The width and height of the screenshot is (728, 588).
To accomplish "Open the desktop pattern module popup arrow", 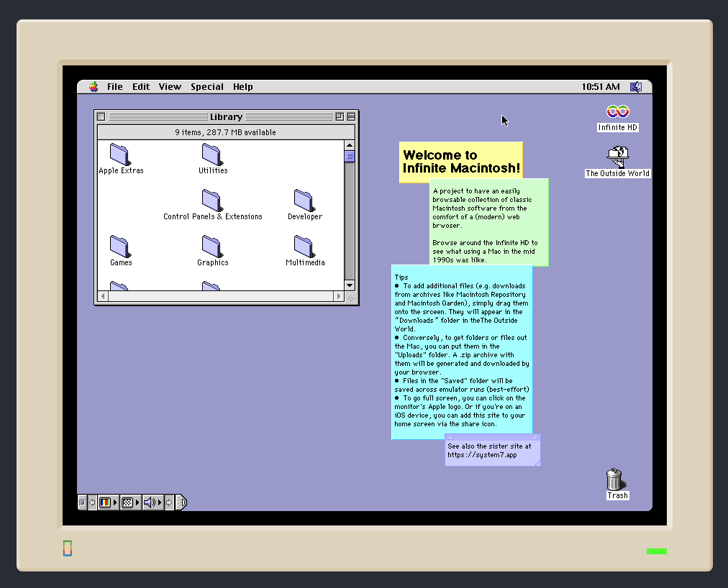I will click(137, 502).
